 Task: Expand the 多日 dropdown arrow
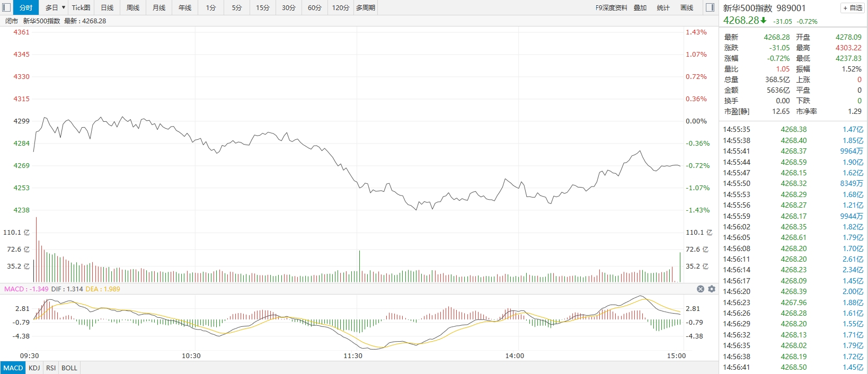tap(64, 7)
